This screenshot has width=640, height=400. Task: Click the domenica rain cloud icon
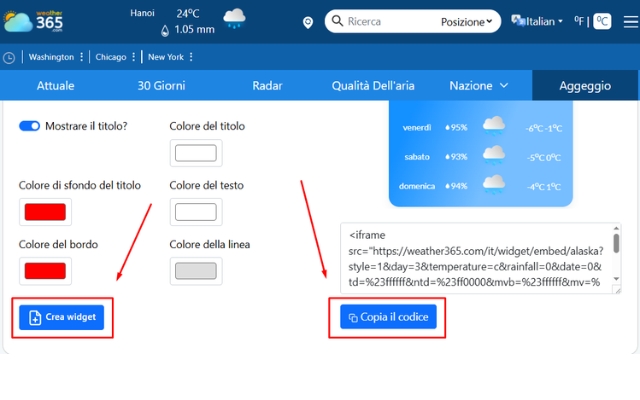pyautogui.click(x=493, y=184)
